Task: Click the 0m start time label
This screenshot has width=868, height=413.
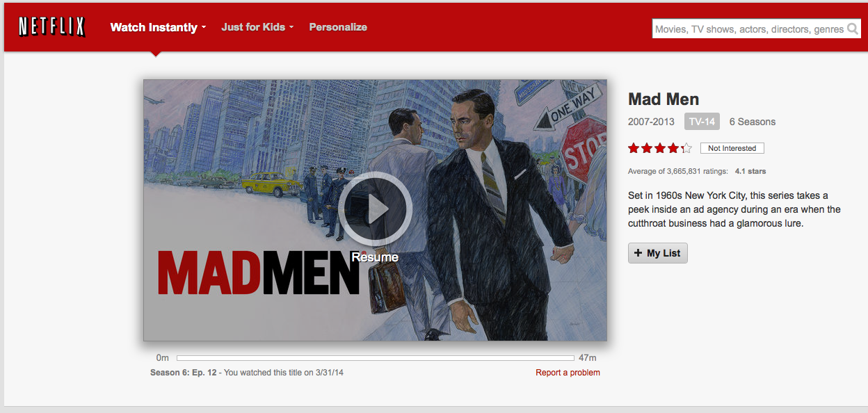Action: 163,358
